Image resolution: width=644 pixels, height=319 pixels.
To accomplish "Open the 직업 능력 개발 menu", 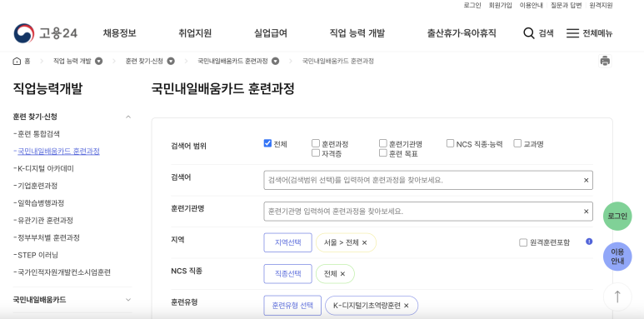I will click(x=357, y=33).
